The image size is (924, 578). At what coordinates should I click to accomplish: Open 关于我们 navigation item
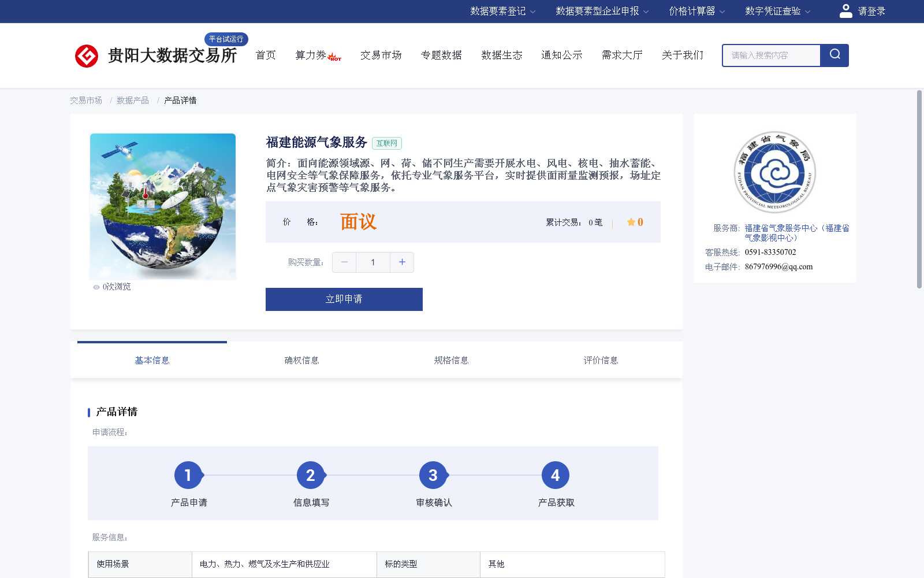[683, 55]
